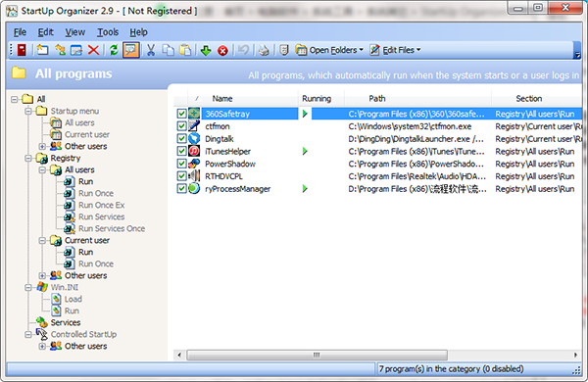Open the Help menu
This screenshot has width=588, height=382.
coord(138,32)
